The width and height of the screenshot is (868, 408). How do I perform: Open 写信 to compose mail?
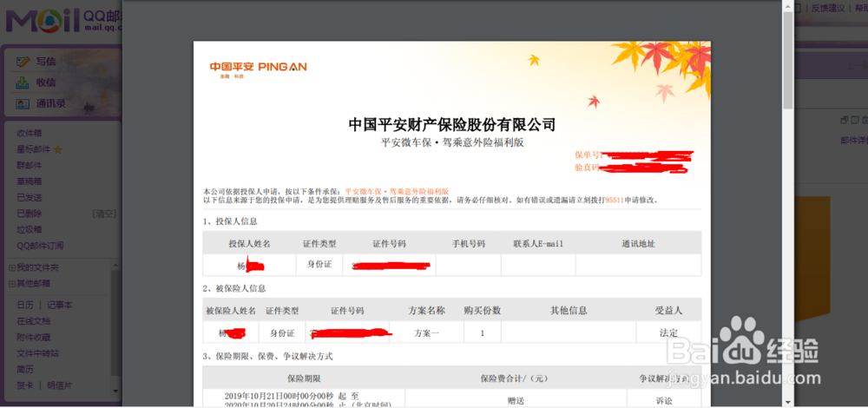pos(46,62)
